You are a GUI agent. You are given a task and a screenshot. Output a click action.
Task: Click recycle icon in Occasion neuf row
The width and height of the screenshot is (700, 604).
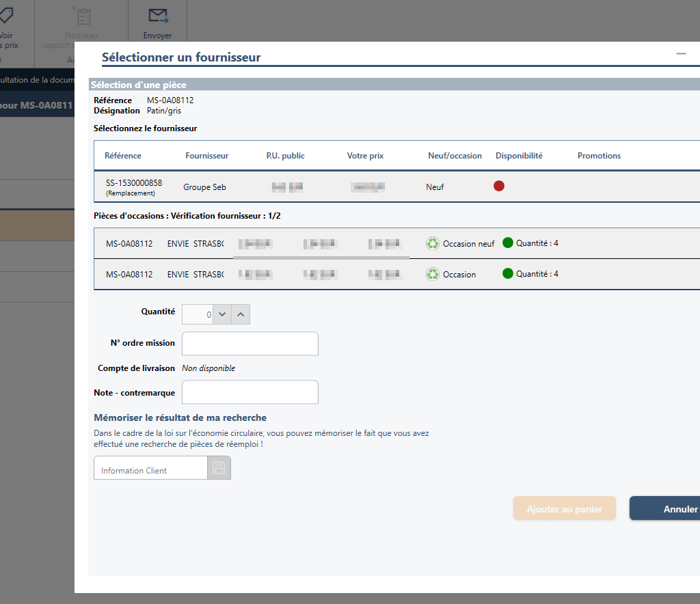point(433,243)
